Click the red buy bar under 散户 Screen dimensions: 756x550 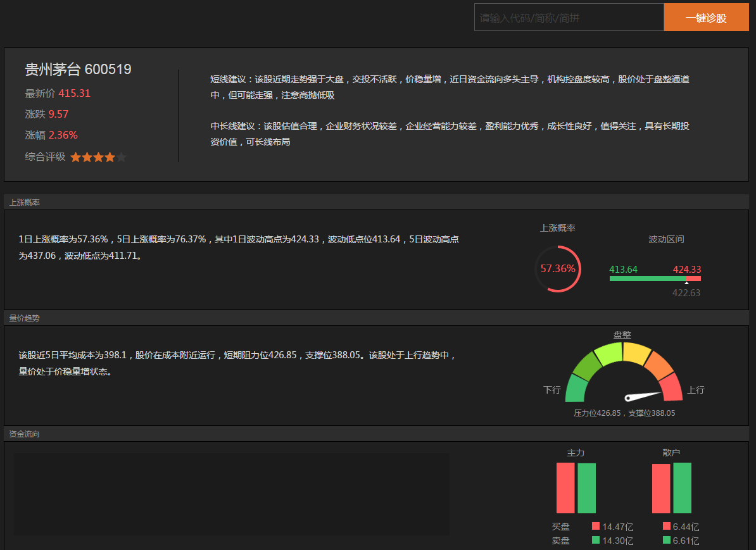coord(661,489)
